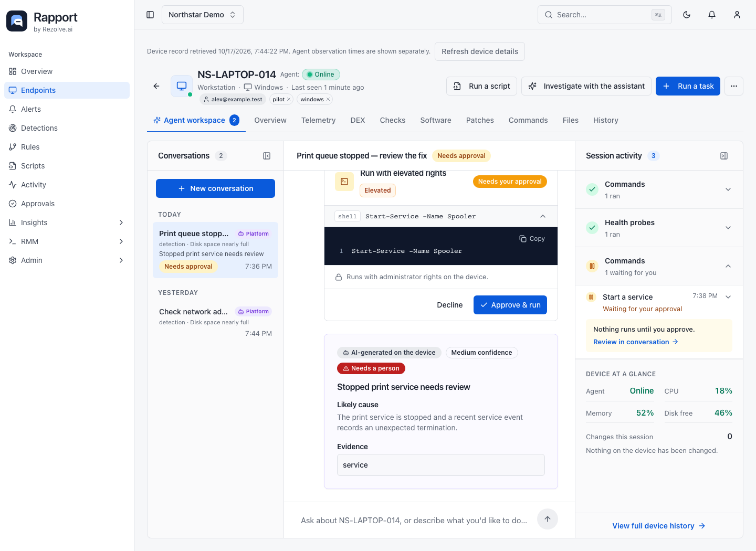This screenshot has height=551, width=756.
Task: Collapse the Session activity panel
Action: 724,156
